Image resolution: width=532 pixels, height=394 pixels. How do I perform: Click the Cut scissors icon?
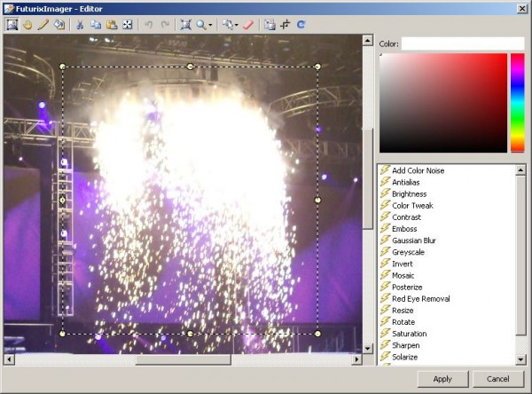click(80, 25)
